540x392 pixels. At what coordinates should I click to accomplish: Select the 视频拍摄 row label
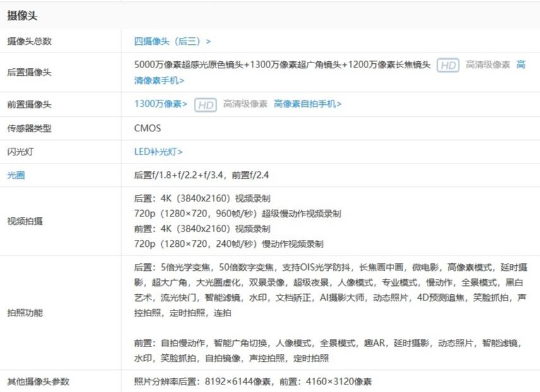pyautogui.click(x=25, y=221)
